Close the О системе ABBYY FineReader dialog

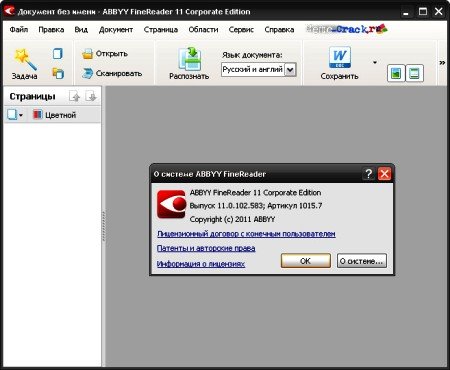click(384, 174)
